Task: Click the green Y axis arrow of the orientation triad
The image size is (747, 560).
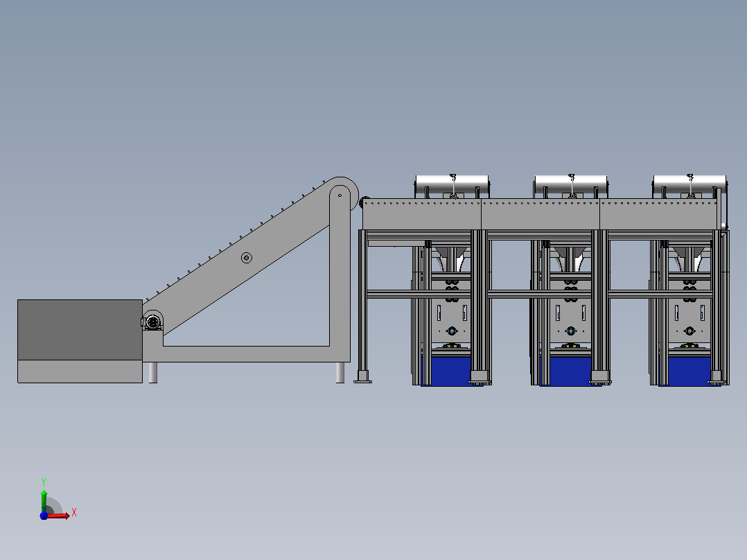Action: [x=44, y=500]
